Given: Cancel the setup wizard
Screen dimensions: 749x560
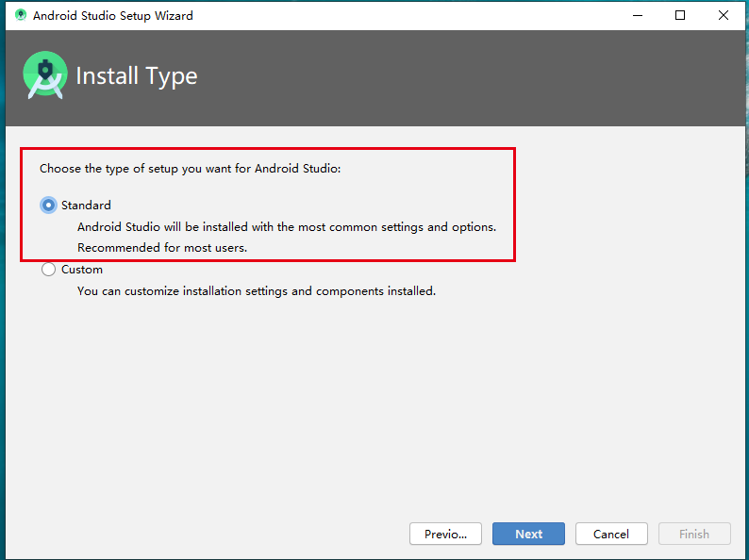Looking at the screenshot, I should point(611,534).
